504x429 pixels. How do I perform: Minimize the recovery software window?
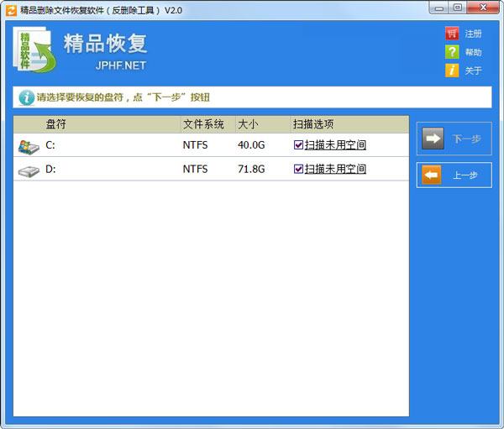[439, 8]
